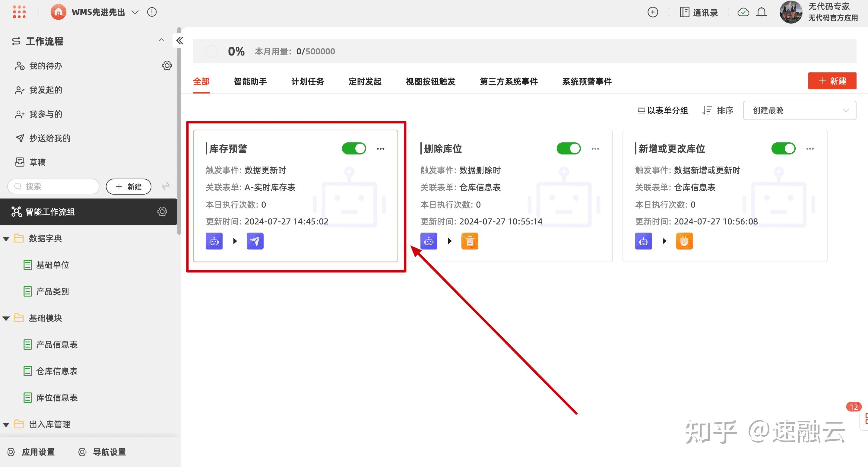
Task: Switch to the 计划任务 tab
Action: [307, 81]
